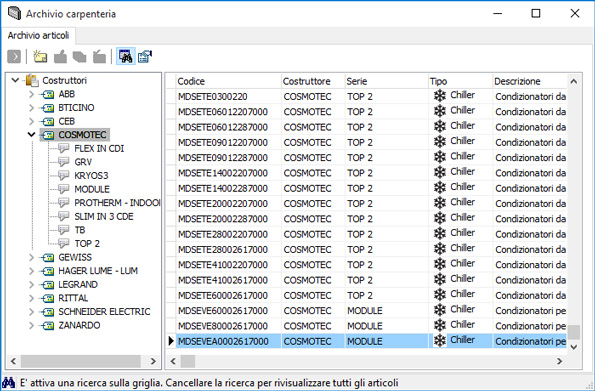Image resolution: width=595 pixels, height=391 pixels.
Task: Select row with code MDSETE41002207000
Action: pyautogui.click(x=366, y=265)
